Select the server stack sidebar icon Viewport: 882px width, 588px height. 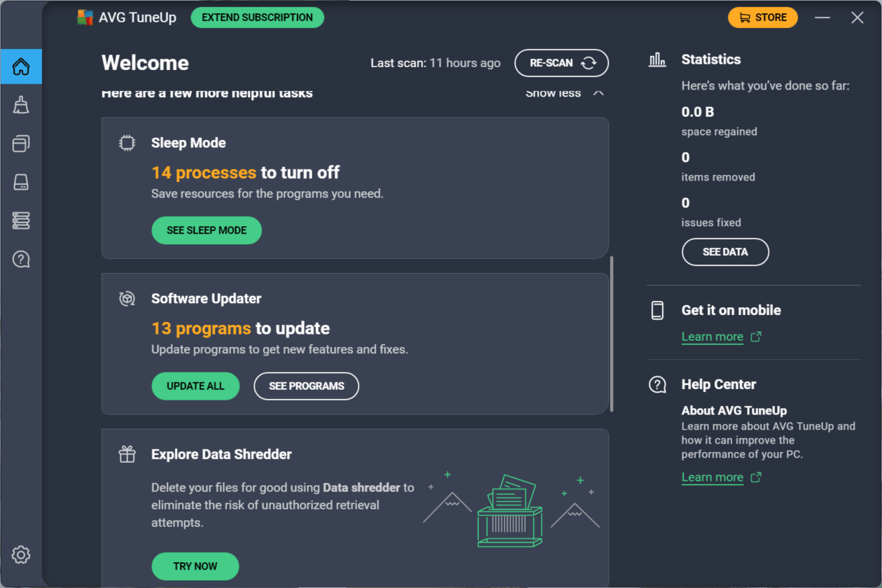(21, 221)
